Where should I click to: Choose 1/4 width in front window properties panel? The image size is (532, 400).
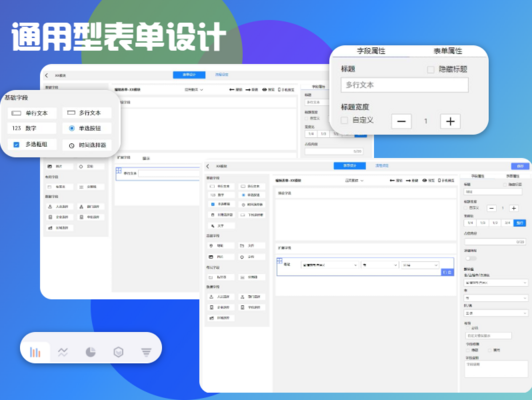470,223
